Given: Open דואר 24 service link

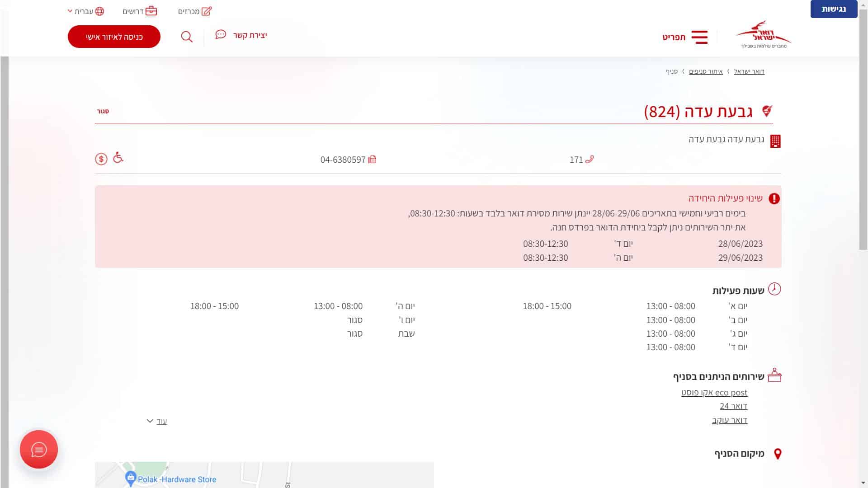Looking at the screenshot, I should (x=734, y=406).
